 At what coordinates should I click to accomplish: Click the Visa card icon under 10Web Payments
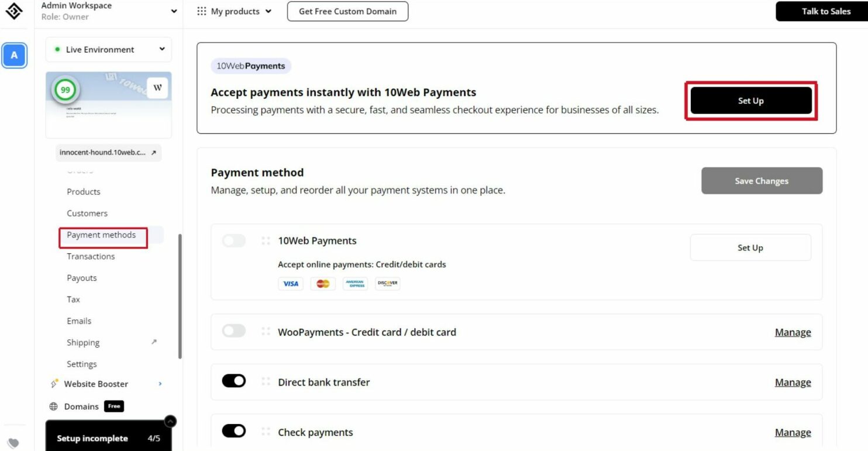pos(291,283)
